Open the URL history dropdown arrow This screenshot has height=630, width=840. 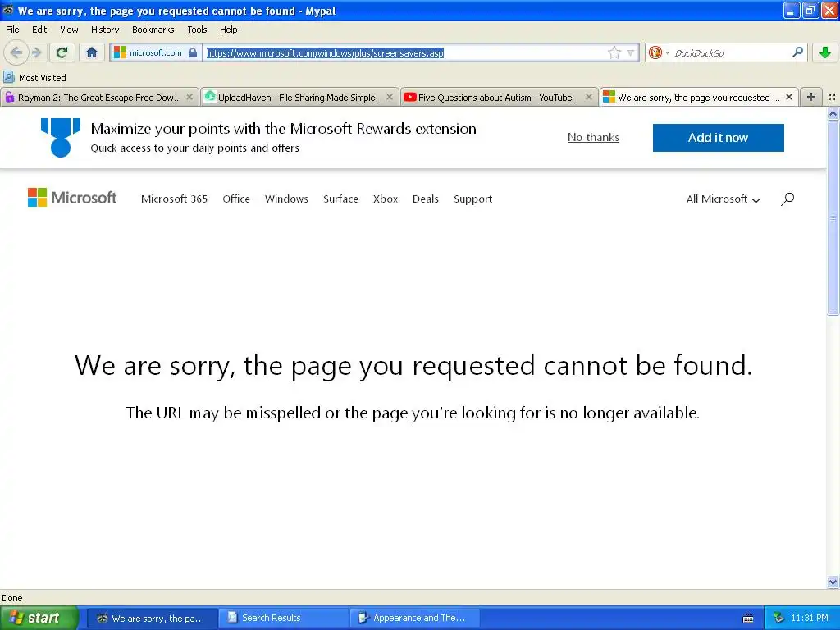[631, 52]
